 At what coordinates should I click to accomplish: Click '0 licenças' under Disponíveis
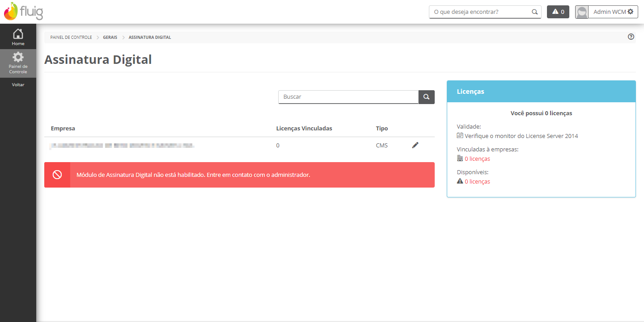[x=477, y=182]
